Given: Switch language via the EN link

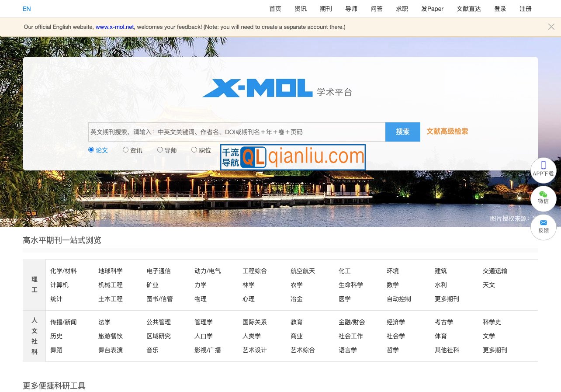Looking at the screenshot, I should 26,9.
